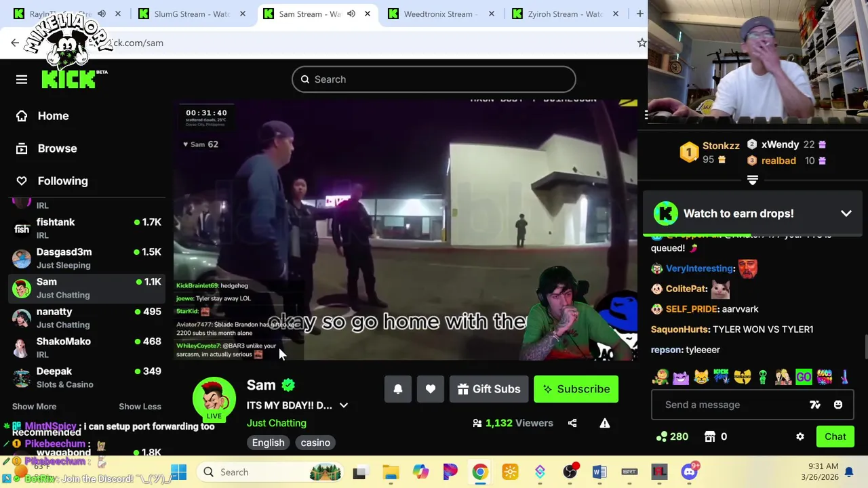Open Deepak Slots & Casino channel
Image resolution: width=868 pixels, height=488 pixels.
pyautogui.click(x=87, y=378)
